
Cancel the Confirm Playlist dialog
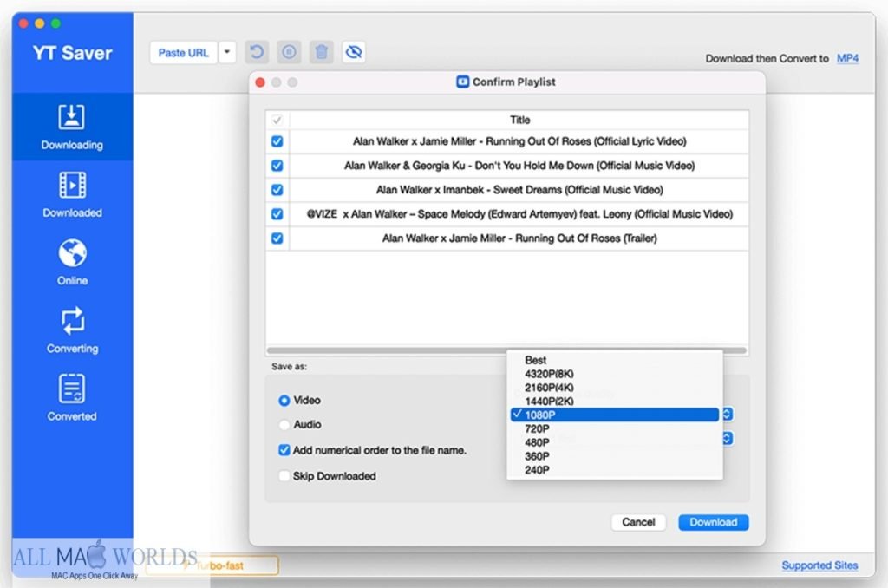tap(638, 522)
